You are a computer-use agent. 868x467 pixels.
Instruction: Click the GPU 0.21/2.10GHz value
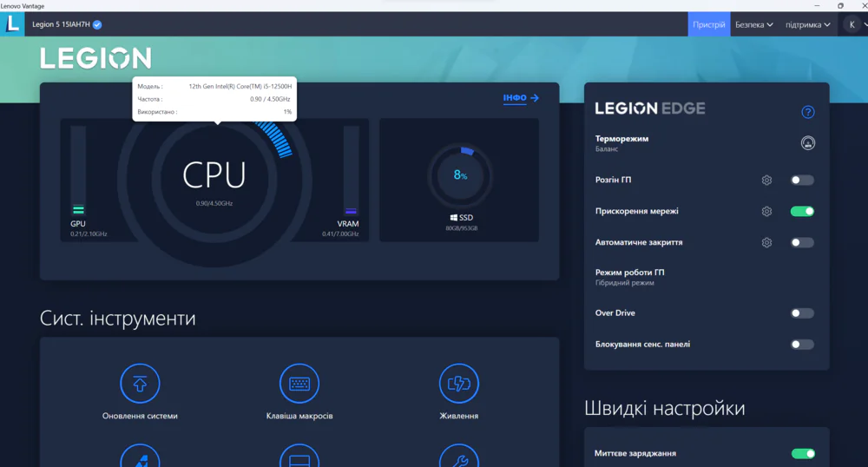[89, 234]
